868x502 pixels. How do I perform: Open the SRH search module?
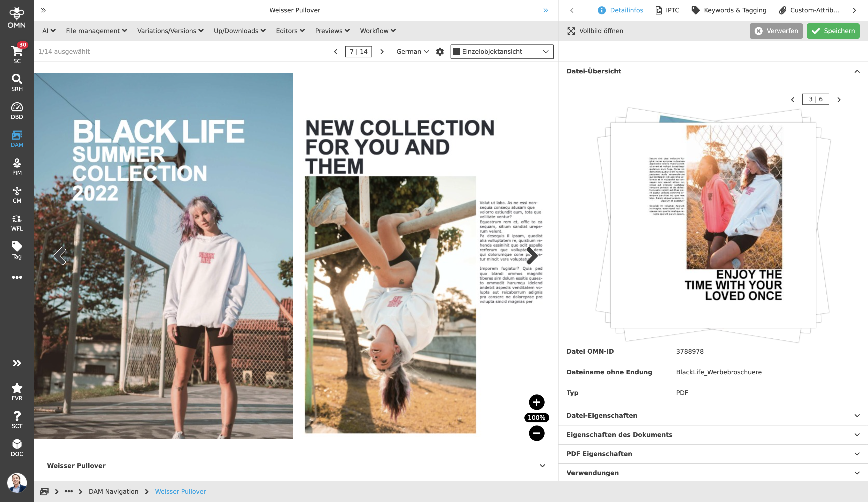[x=17, y=82]
